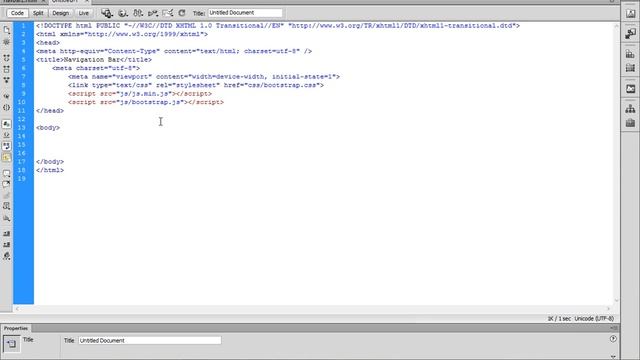The image size is (640, 360).
Task: Open the W3C Validation dropdown
Action: click(x=153, y=13)
